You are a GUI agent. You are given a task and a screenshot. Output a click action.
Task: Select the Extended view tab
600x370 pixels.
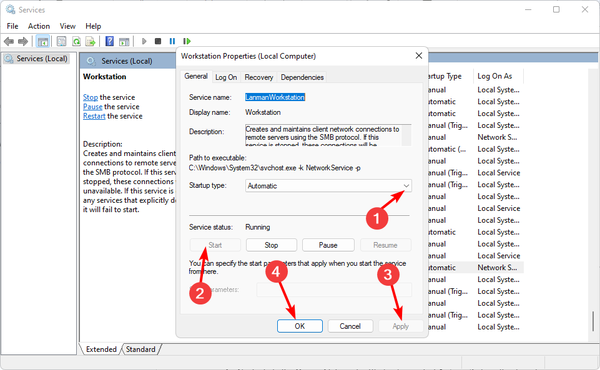pyautogui.click(x=101, y=349)
